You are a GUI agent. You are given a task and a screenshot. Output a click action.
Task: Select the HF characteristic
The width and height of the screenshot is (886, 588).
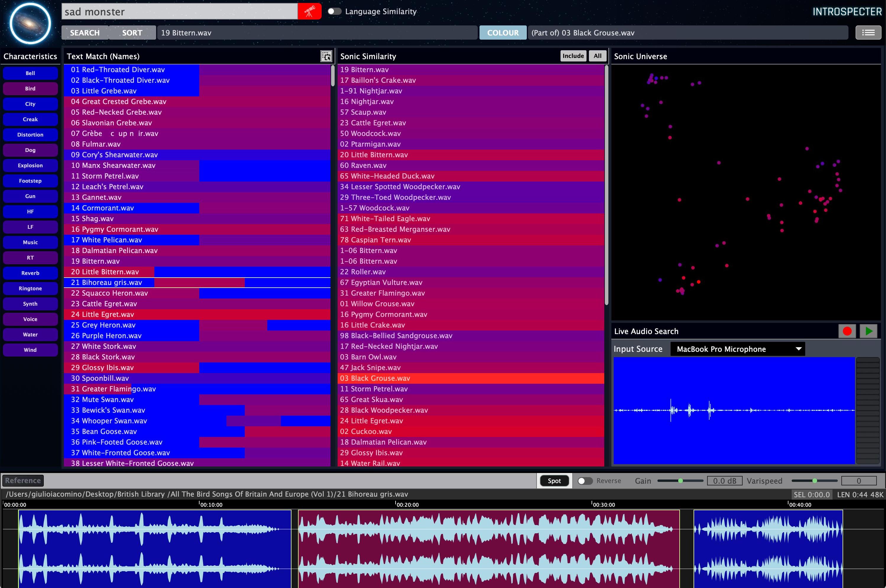tap(30, 211)
